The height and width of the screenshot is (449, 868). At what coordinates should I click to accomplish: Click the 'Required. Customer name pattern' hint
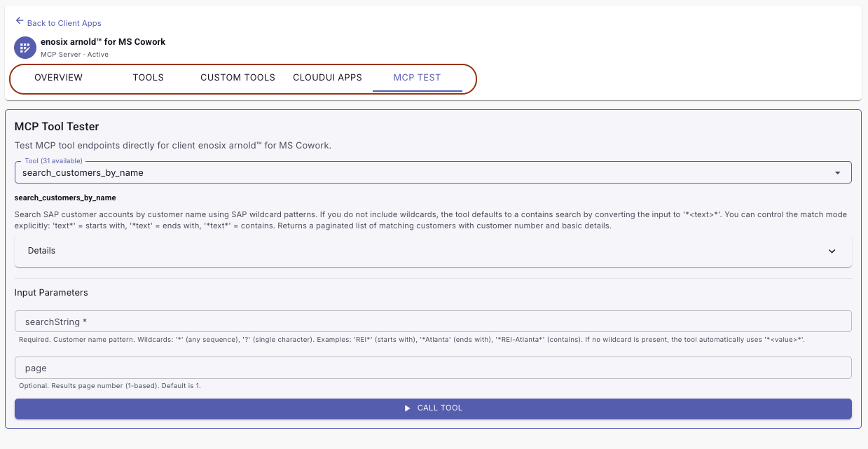click(412, 340)
